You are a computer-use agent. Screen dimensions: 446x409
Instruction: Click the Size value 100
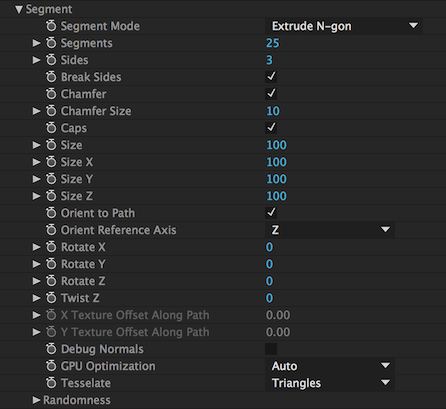pyautogui.click(x=276, y=145)
